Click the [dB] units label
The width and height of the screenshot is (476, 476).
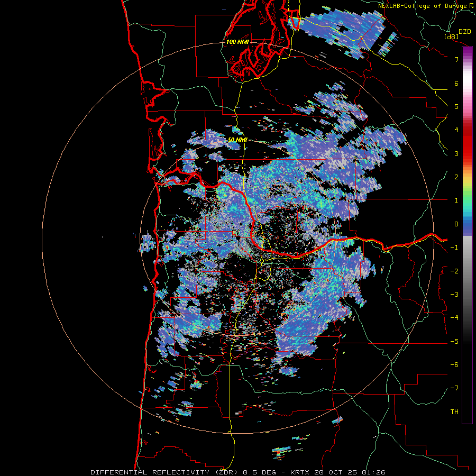point(452,36)
